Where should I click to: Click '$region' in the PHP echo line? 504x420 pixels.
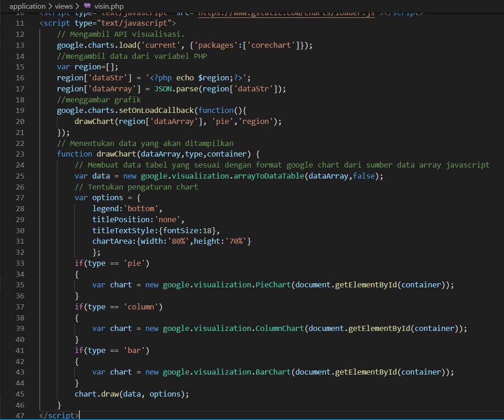point(213,78)
